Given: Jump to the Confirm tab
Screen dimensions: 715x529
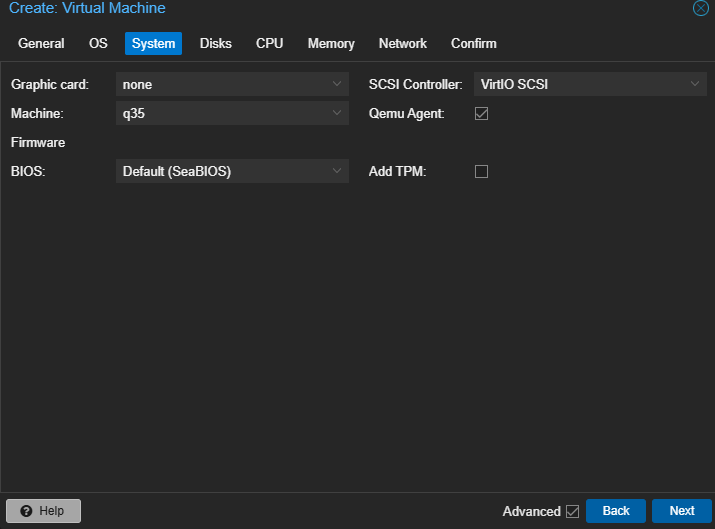Looking at the screenshot, I should tap(474, 43).
